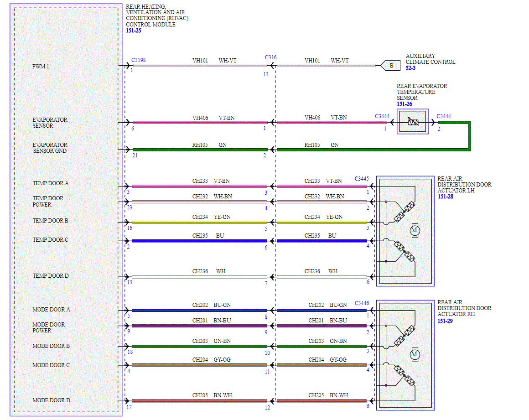The height and width of the screenshot is (420, 529).
Task: Click the C316 connector label
Action: (x=270, y=57)
